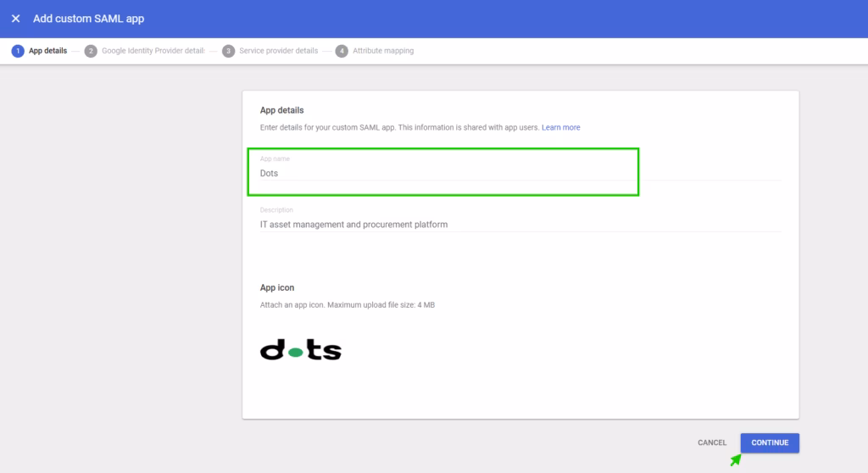868x473 pixels.
Task: Click the step 3 number circle
Action: 228,51
